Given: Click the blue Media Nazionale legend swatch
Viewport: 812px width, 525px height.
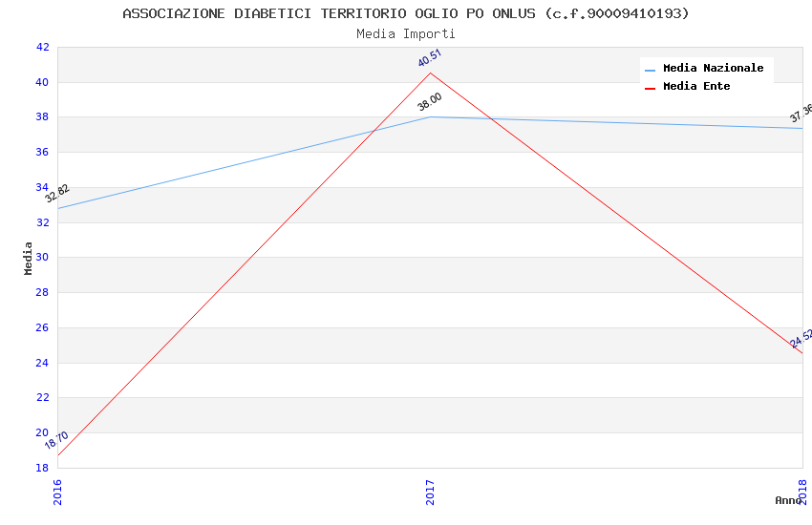Looking at the screenshot, I should coord(650,70).
